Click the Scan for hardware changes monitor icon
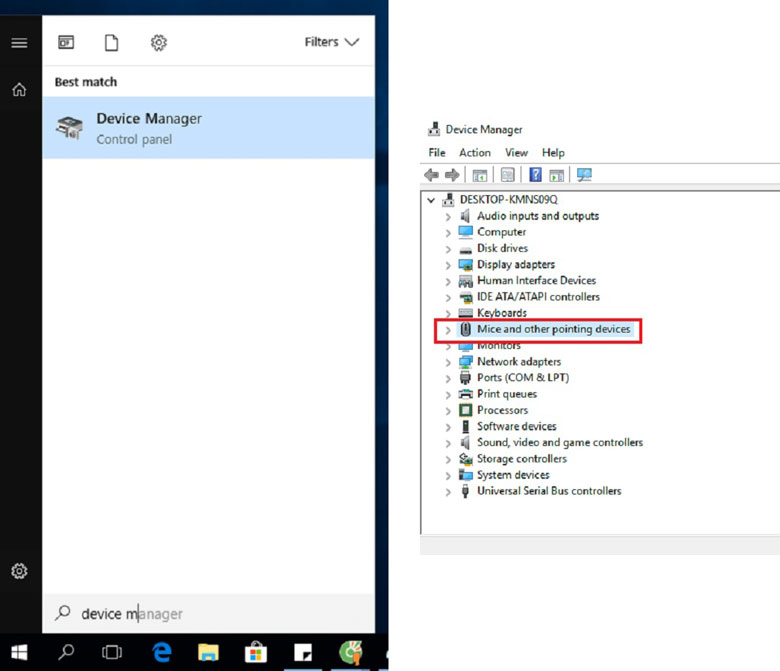Image resolution: width=780 pixels, height=671 pixels. click(585, 175)
